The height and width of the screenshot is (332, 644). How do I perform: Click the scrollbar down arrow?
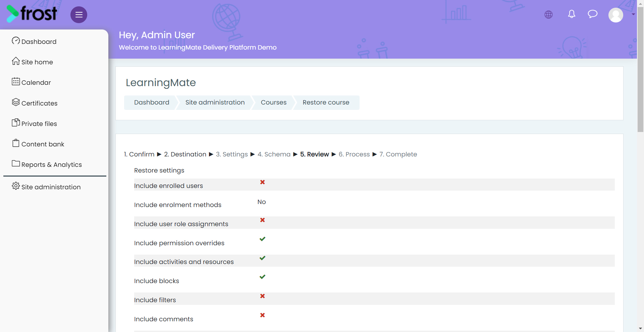pos(640,329)
